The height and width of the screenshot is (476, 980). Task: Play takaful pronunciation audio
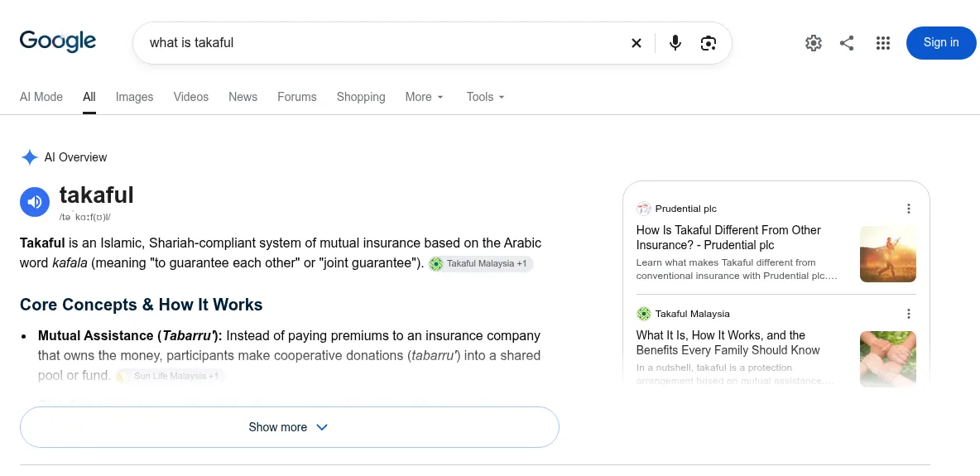coord(35,201)
